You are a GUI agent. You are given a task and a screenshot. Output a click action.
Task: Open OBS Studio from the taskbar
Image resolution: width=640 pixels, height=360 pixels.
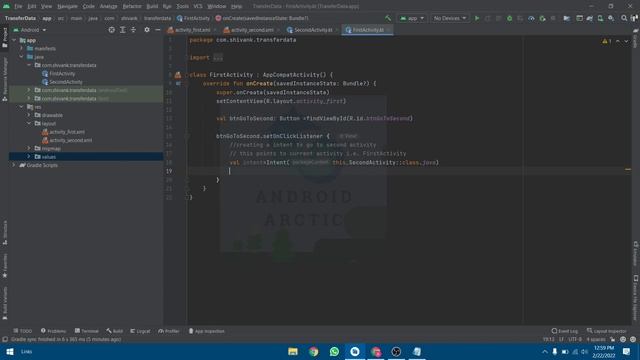[x=396, y=351]
